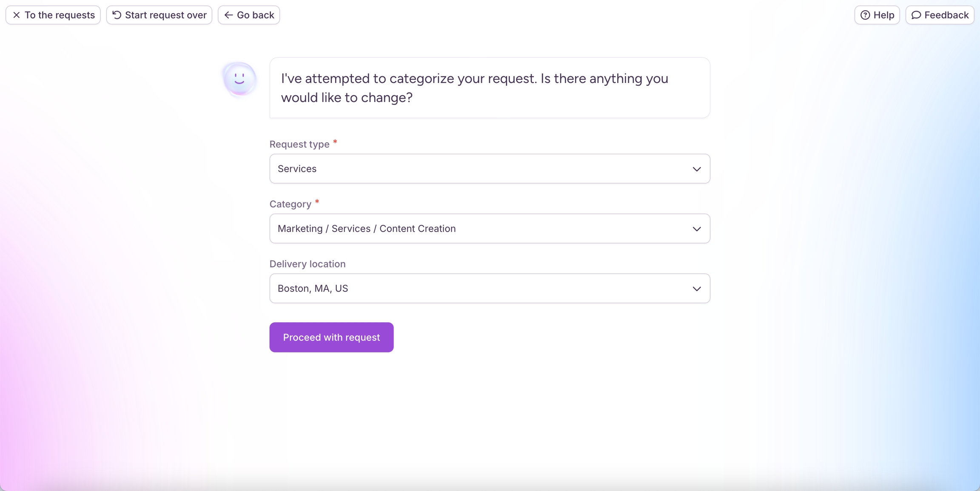Open Help from its text label
This screenshot has width=980, height=491.
coord(883,15)
